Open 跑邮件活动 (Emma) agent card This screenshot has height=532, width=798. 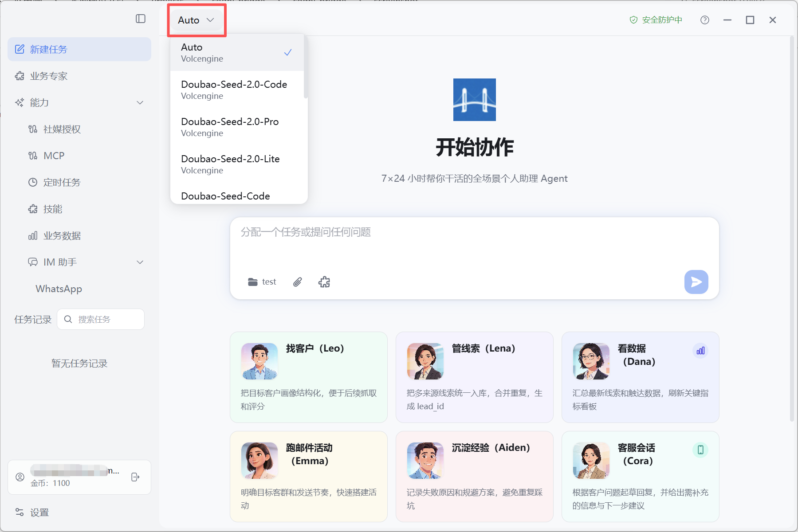309,477
